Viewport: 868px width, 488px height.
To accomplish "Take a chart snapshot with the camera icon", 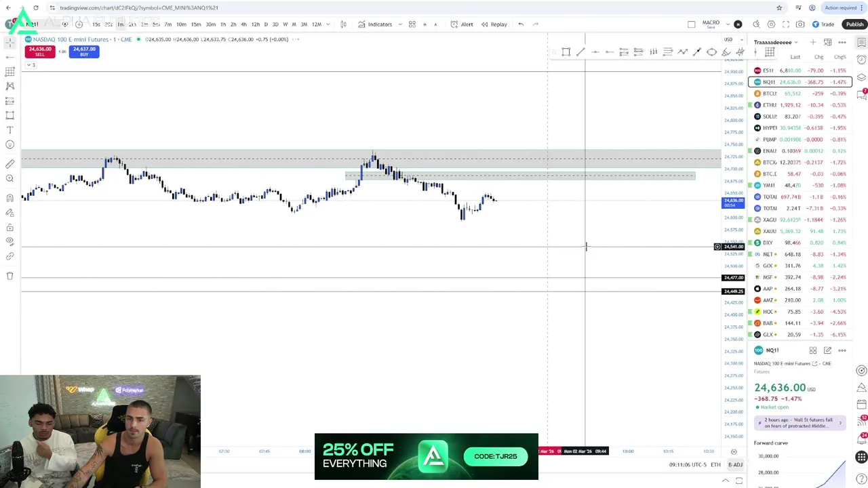I will tap(800, 24).
